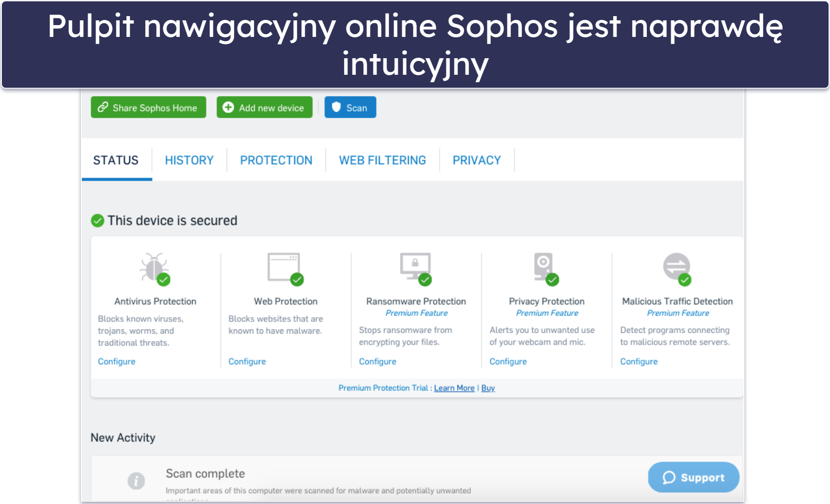Configure Malicious Traffic Detection
Image resolution: width=830 pixels, height=504 pixels.
(639, 362)
